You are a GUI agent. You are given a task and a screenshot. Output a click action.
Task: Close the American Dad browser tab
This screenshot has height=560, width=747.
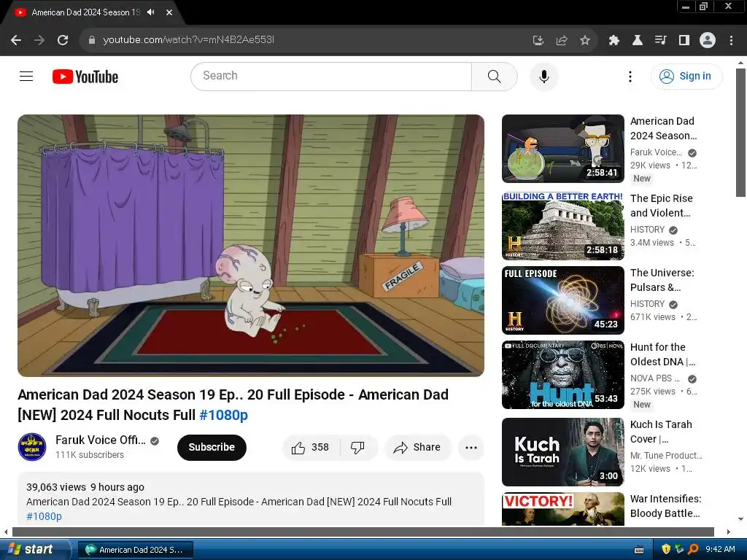pyautogui.click(x=169, y=12)
